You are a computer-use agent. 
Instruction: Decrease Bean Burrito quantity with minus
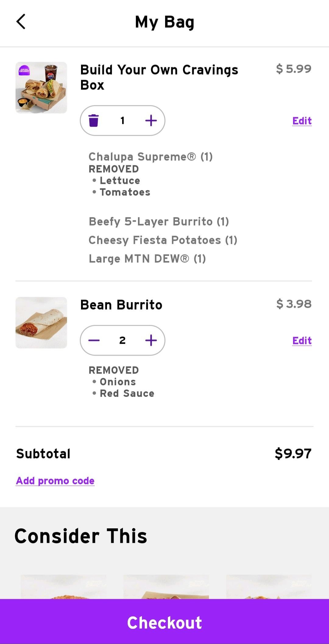point(94,340)
